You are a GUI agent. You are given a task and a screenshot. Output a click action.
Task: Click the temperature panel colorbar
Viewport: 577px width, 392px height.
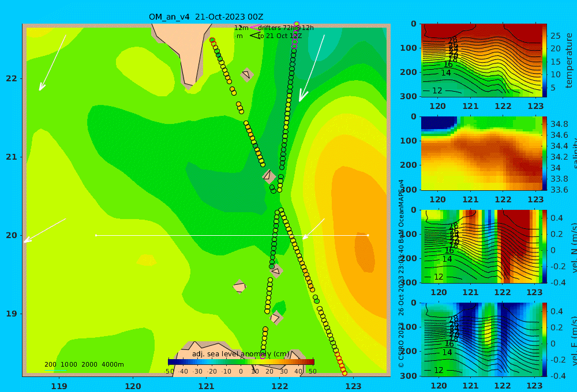(545, 61)
